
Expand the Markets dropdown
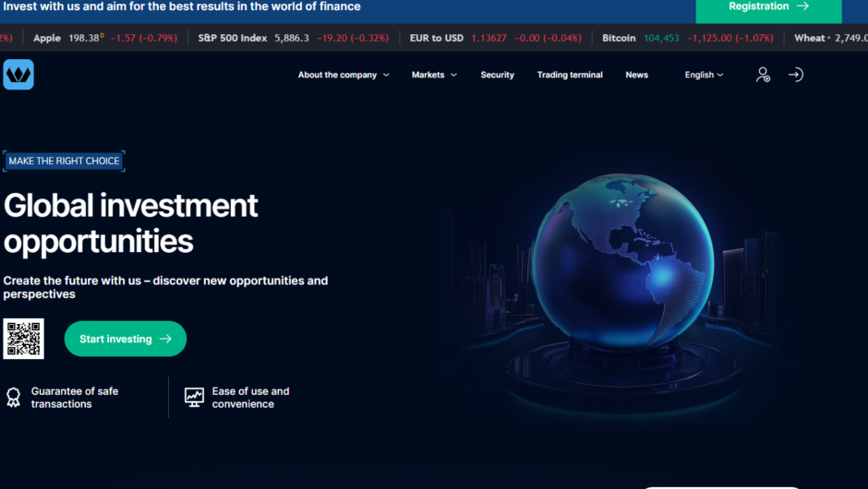click(x=434, y=75)
